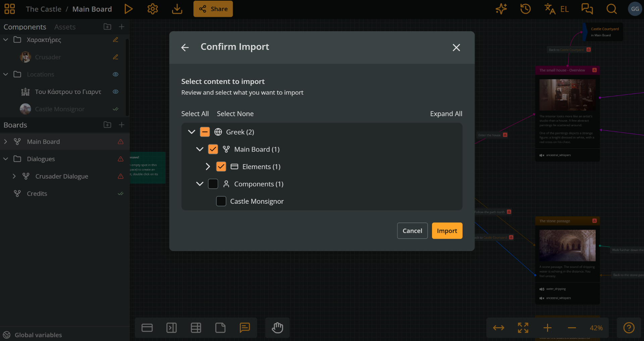Toggle visibility eye for Locations folder
Image resolution: width=644 pixels, height=341 pixels.
tap(116, 74)
